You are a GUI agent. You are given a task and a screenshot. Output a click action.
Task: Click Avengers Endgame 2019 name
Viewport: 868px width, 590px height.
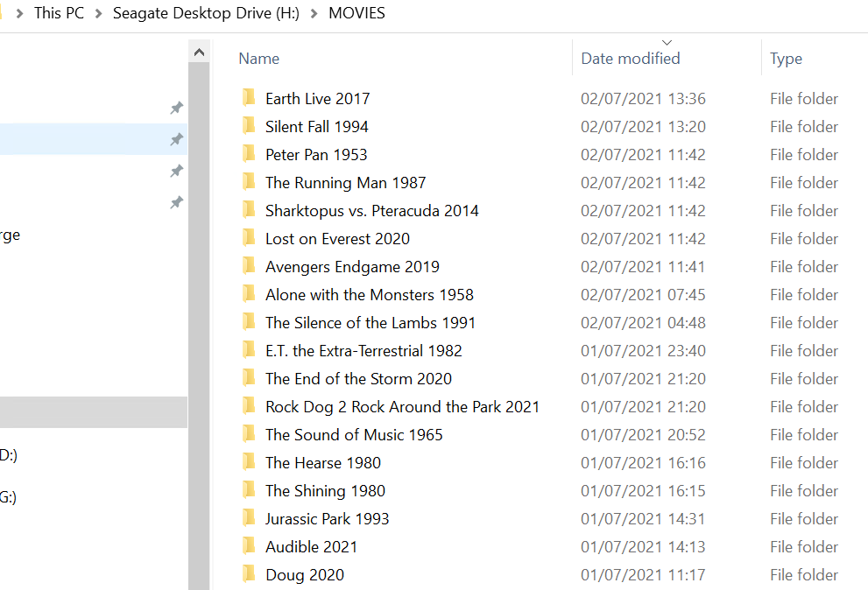[352, 267]
